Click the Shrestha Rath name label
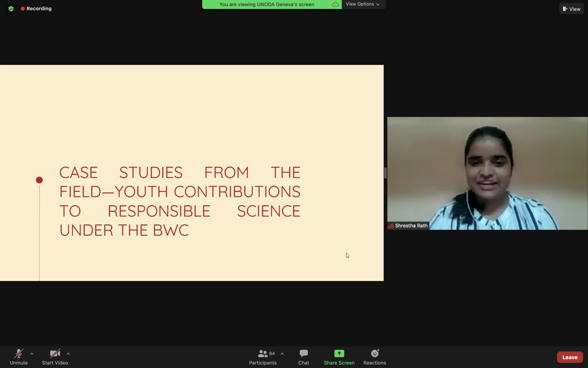The height and width of the screenshot is (368, 588). (x=411, y=226)
